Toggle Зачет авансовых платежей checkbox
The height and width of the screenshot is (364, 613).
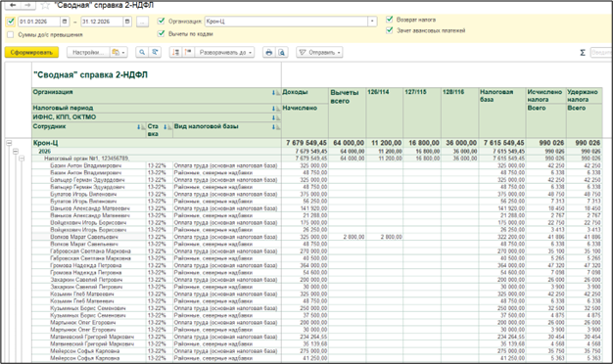[390, 30]
